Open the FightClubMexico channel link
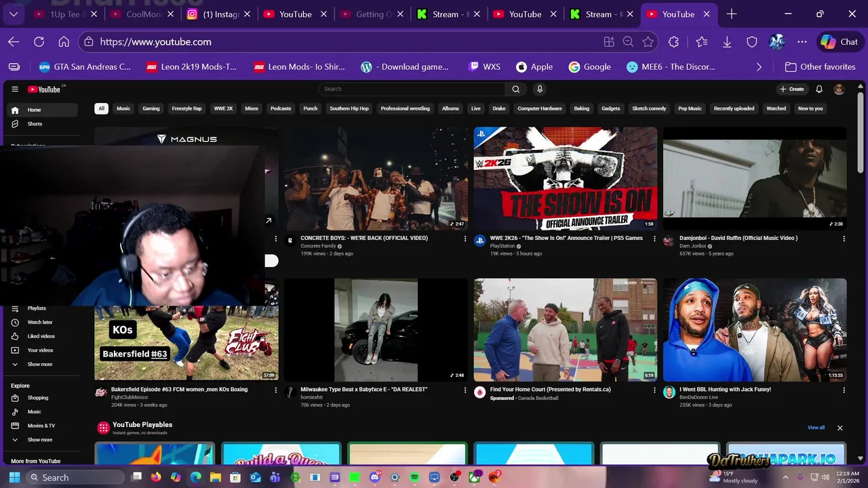868x488 pixels. (x=130, y=397)
